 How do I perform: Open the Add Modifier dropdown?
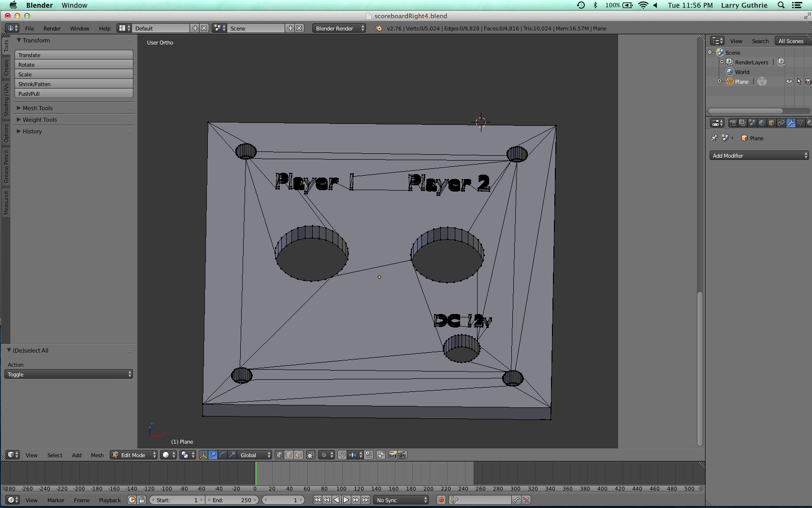tap(759, 156)
